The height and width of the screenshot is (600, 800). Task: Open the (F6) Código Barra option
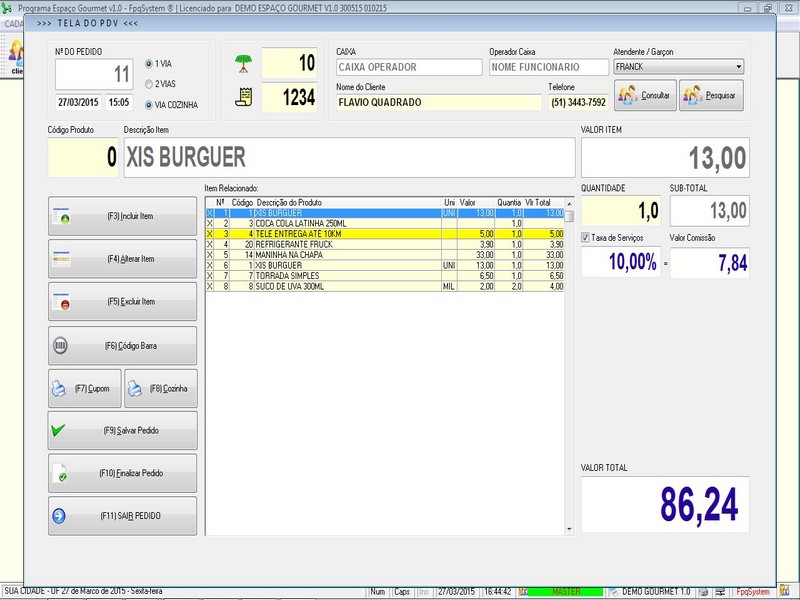tap(122, 346)
